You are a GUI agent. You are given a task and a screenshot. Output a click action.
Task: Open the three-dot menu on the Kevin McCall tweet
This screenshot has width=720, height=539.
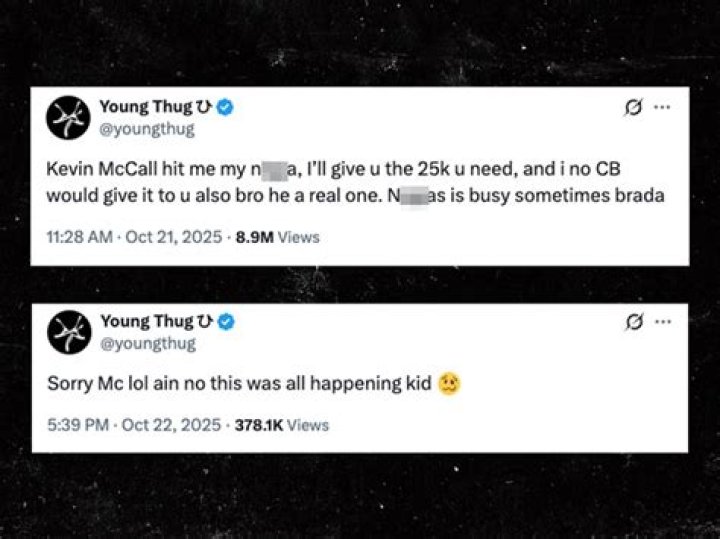662,108
